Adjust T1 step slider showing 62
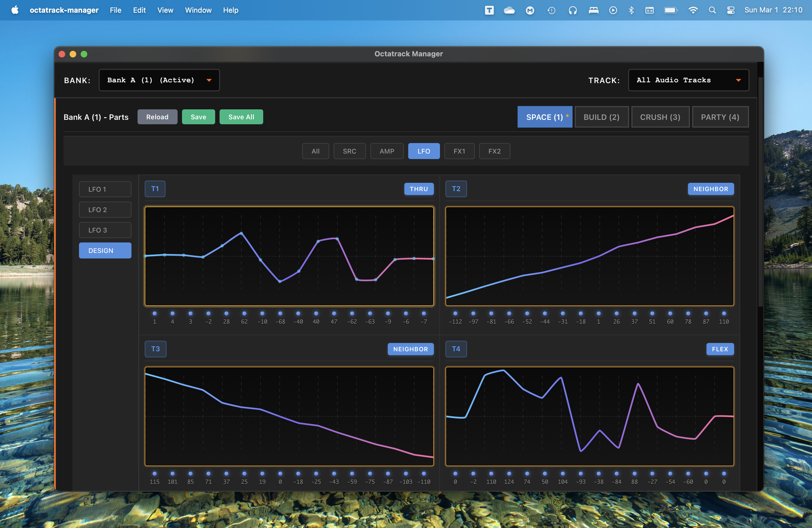Viewport: 812px width, 528px height. coord(244,313)
